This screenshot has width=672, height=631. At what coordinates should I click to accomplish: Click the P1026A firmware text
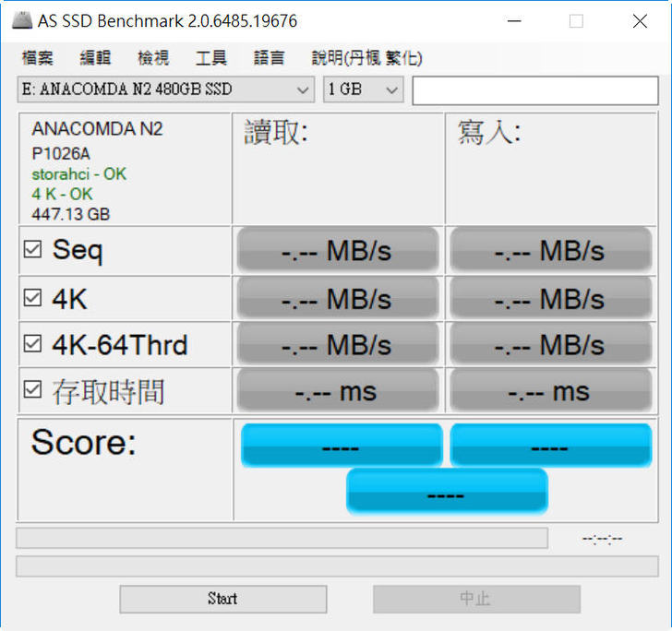(61, 153)
